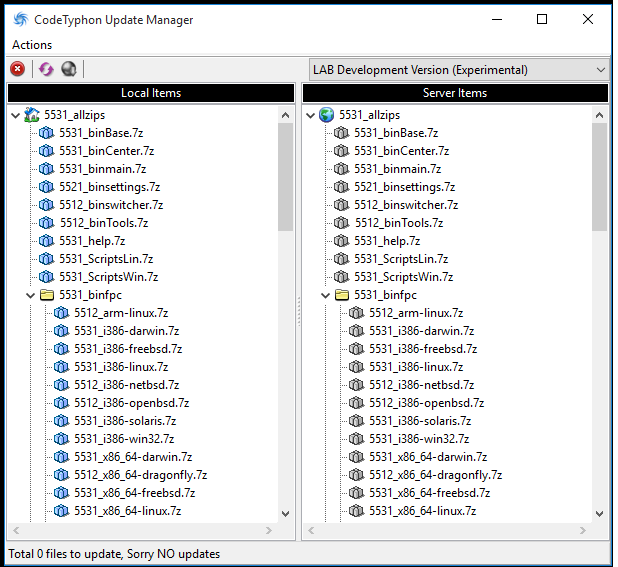This screenshot has height=567, width=618.
Task: Click the Local Items scroll up arrow
Action: pyautogui.click(x=286, y=115)
